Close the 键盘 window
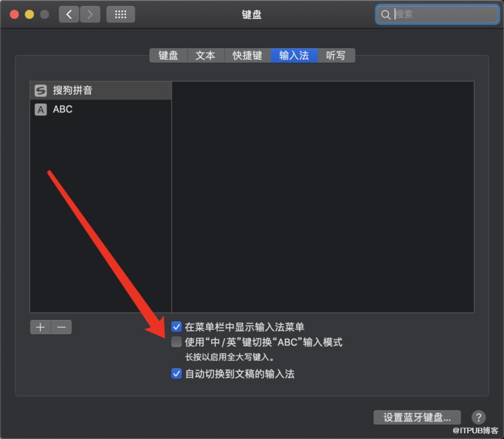 [14, 15]
